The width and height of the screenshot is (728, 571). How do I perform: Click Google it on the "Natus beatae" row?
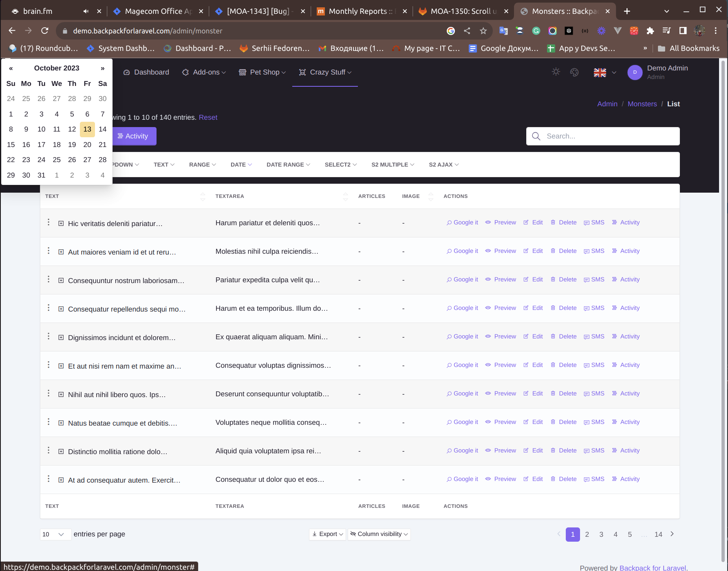click(x=462, y=422)
